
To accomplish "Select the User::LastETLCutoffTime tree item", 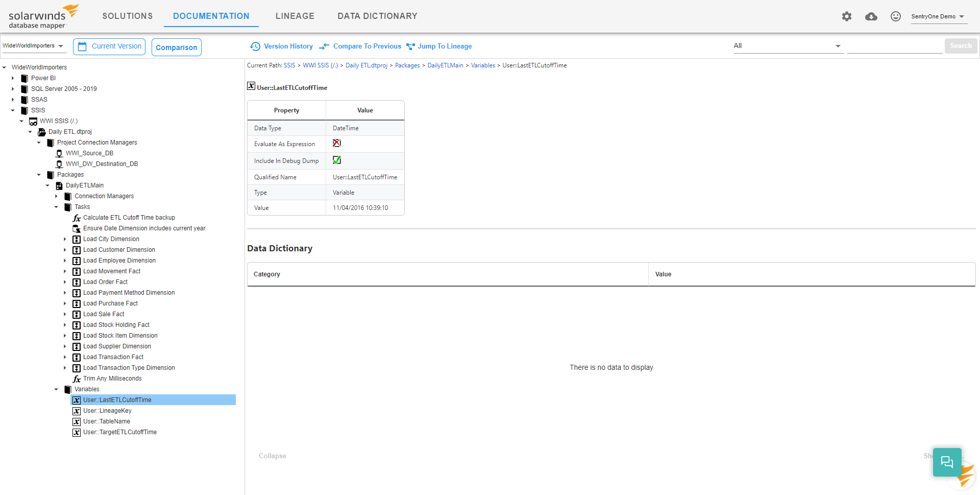I will [153, 400].
